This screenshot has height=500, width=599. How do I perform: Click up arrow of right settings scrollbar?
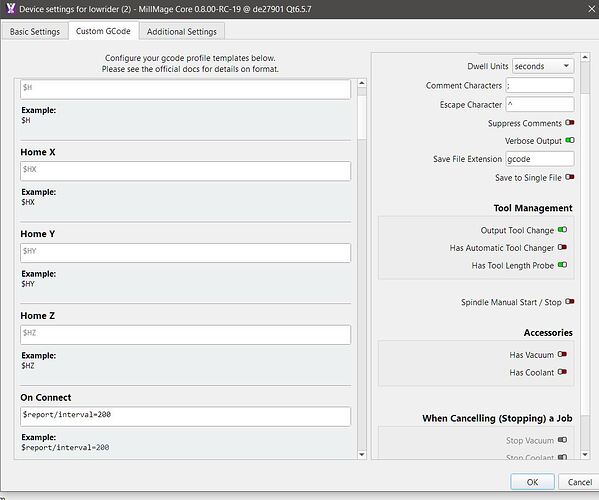[585, 57]
